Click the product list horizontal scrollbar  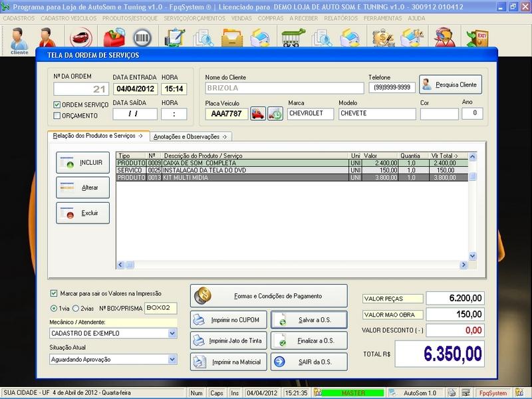click(x=293, y=265)
